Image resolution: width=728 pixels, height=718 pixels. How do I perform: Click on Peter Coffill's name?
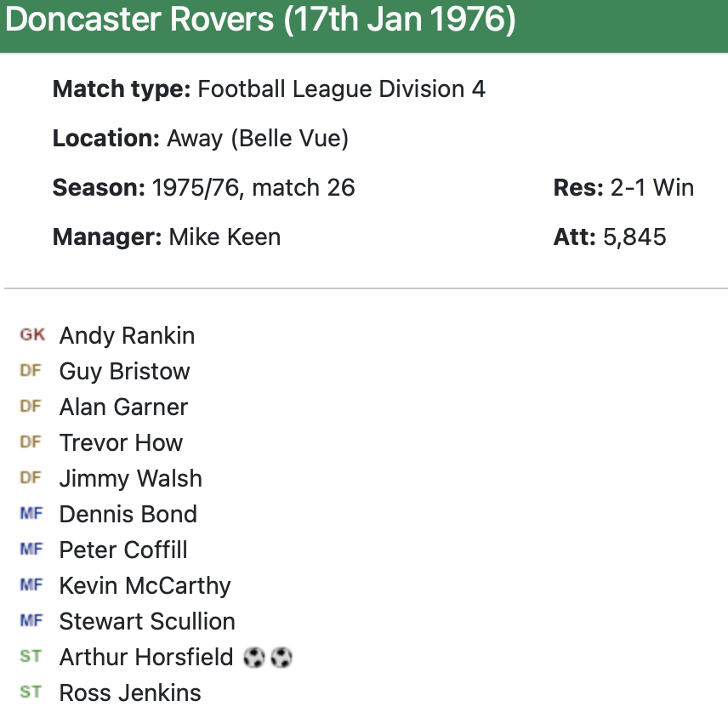(123, 550)
